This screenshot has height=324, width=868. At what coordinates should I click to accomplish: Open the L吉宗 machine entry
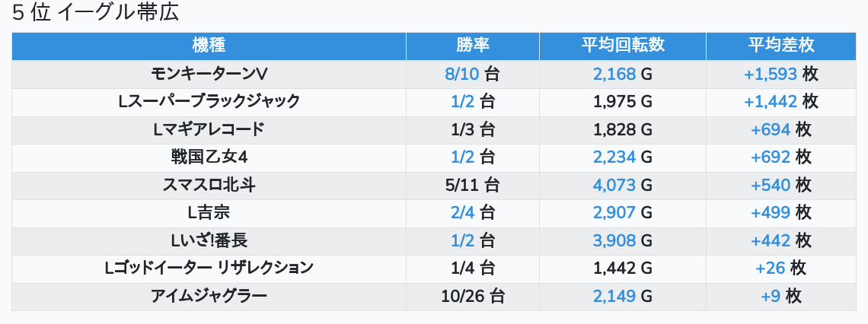click(209, 213)
